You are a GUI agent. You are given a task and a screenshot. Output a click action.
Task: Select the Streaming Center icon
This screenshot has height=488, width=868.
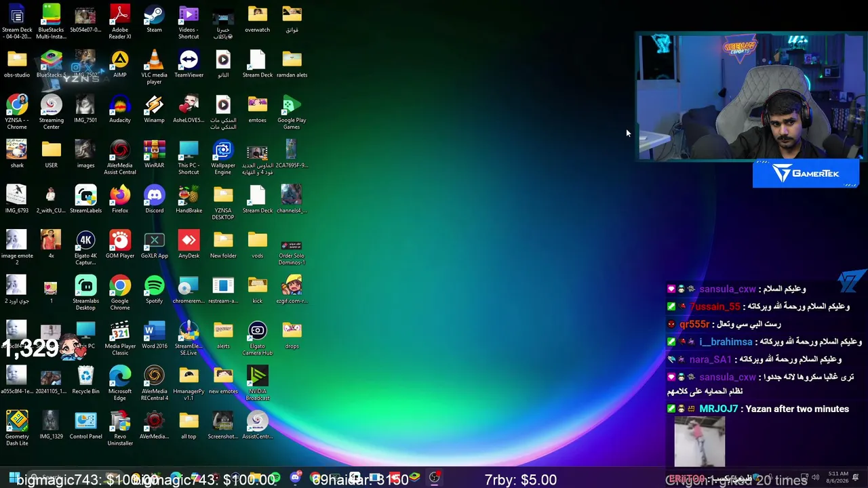(x=51, y=113)
